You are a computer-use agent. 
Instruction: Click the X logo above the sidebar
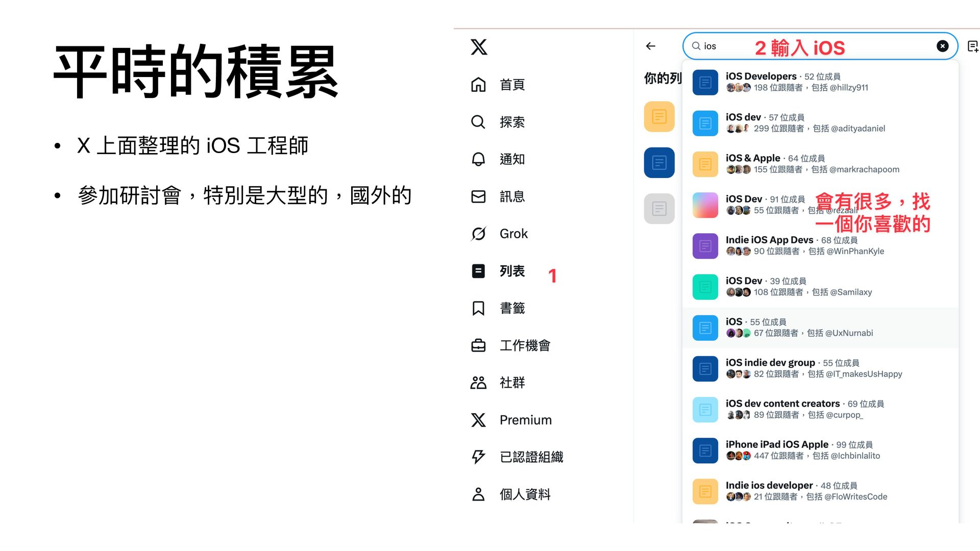[479, 47]
